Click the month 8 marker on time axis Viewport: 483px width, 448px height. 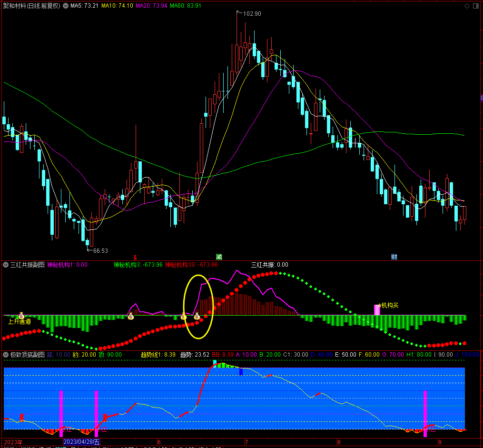tap(339, 442)
